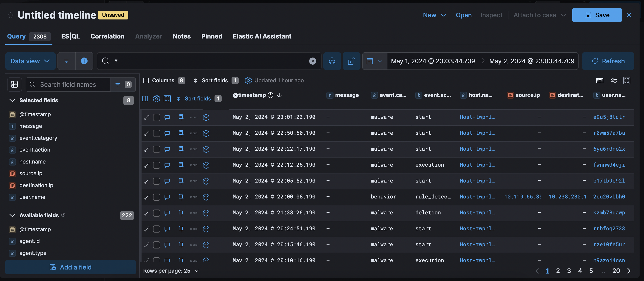This screenshot has width=644, height=281.
Task: Click Open timeline link
Action: [x=464, y=15]
